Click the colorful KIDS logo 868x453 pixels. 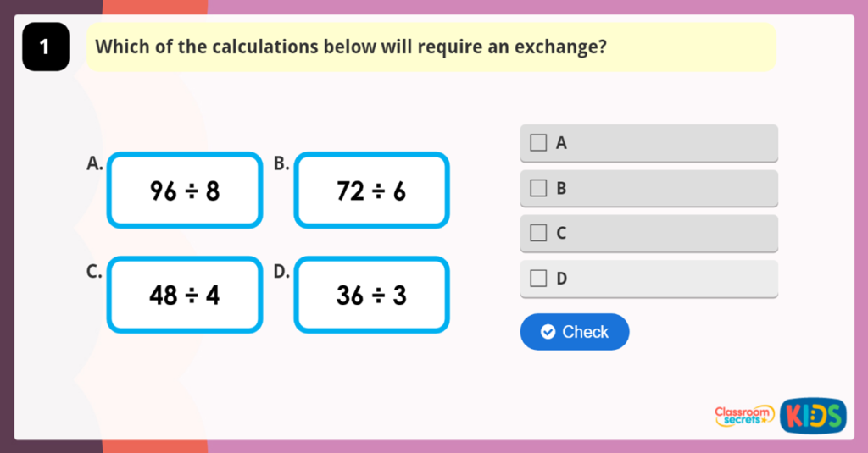813,415
